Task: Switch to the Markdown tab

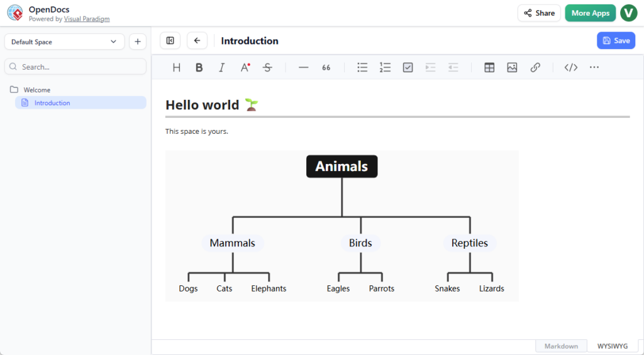Action: coord(561,346)
